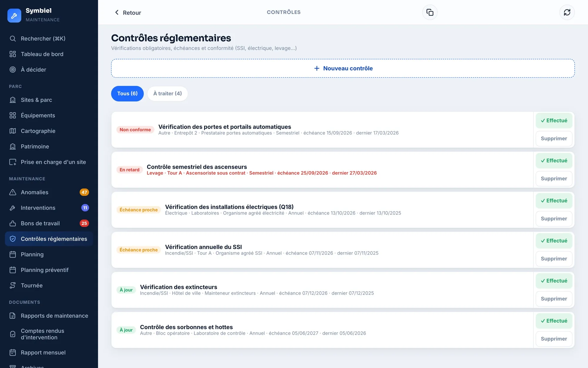Click the Contrôles réglementaires shield icon
This screenshot has width=588, height=368.
tap(13, 239)
